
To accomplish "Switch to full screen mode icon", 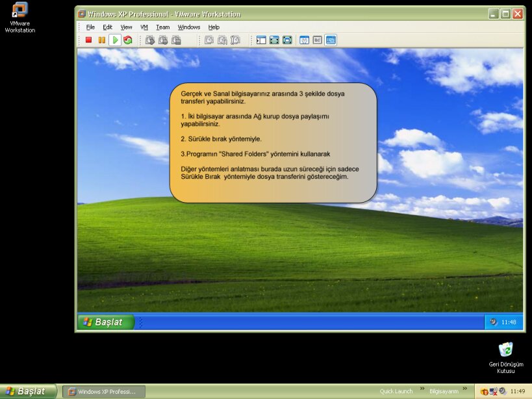I will 274,40.
